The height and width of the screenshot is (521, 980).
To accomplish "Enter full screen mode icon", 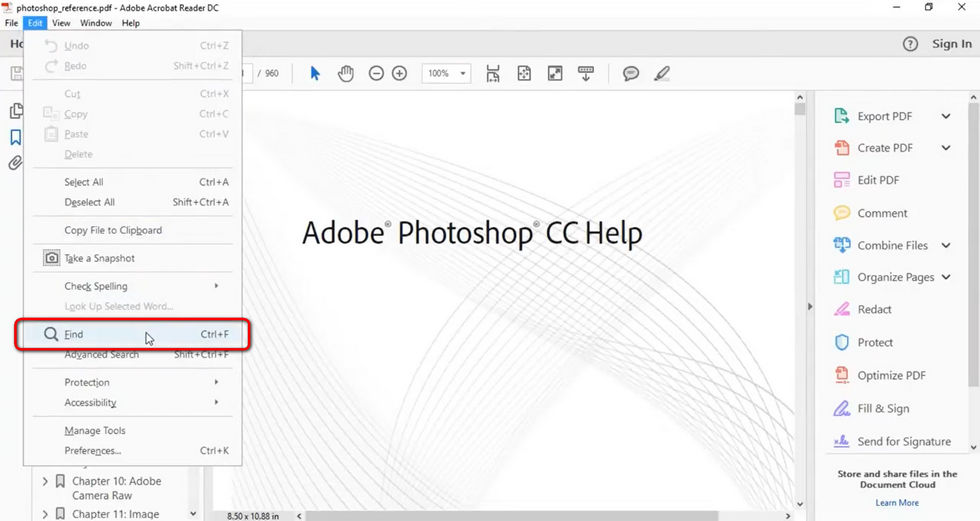I will click(x=555, y=74).
